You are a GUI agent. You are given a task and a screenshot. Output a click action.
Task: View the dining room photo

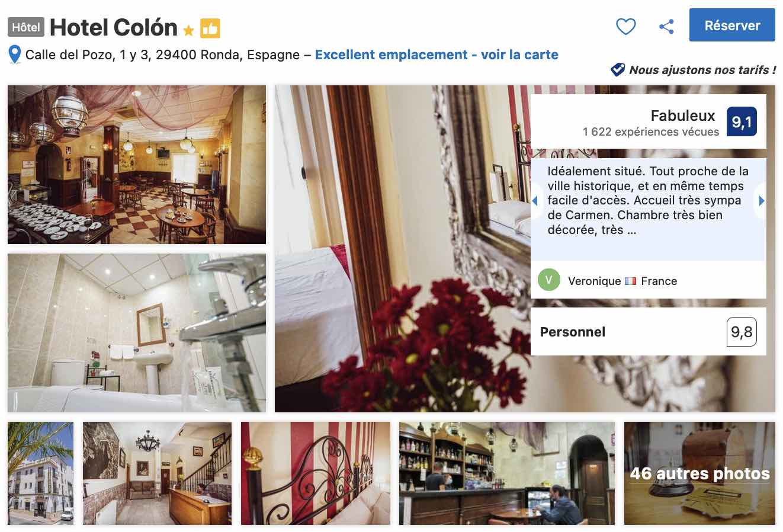click(137, 165)
